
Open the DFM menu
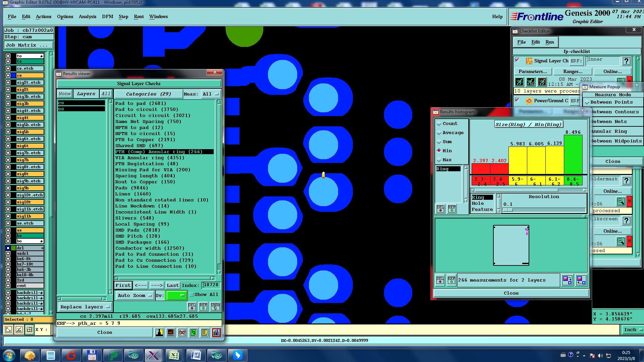point(108,17)
